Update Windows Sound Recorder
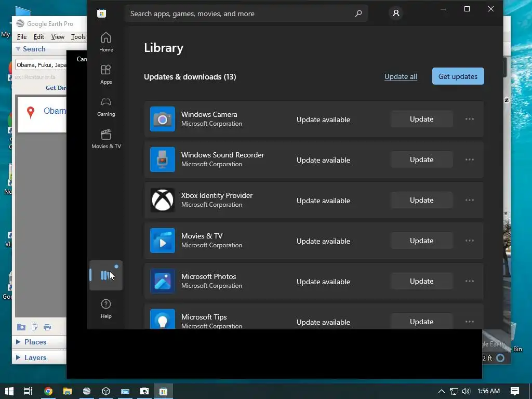This screenshot has height=399, width=532. click(x=421, y=159)
